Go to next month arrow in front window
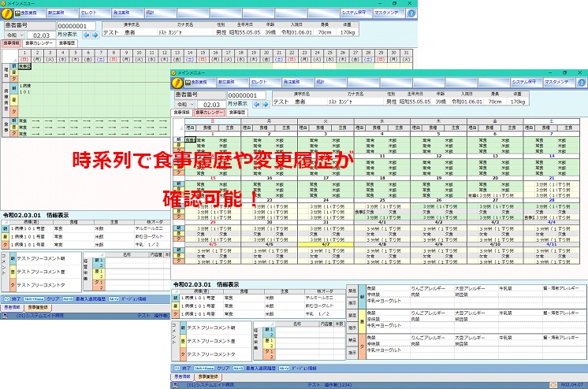This screenshot has height=389, width=588. [266, 104]
